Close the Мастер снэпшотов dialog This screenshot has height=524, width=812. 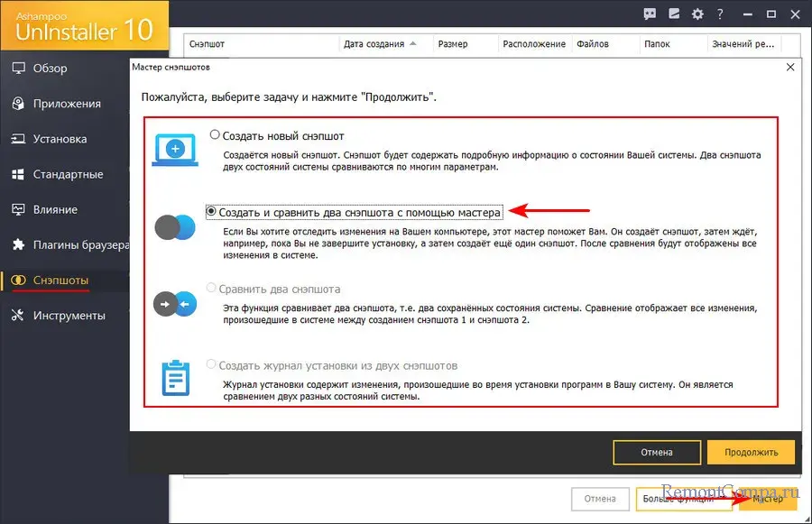[790, 67]
